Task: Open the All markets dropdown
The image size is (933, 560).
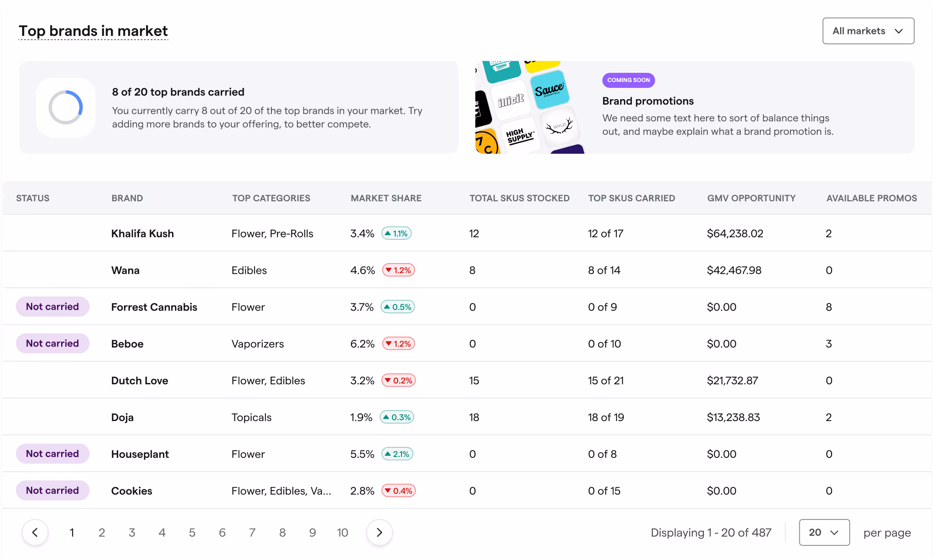Action: pos(868,31)
